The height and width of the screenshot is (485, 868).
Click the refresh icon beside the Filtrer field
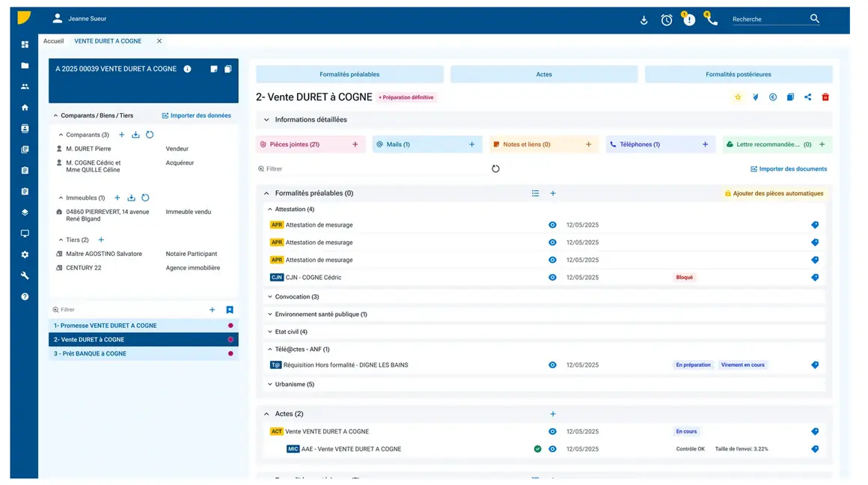[495, 169]
